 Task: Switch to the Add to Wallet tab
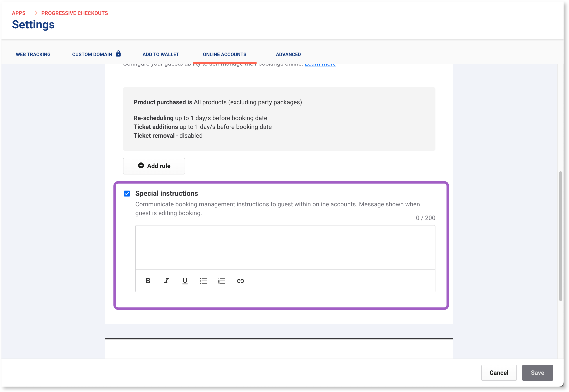tap(161, 55)
